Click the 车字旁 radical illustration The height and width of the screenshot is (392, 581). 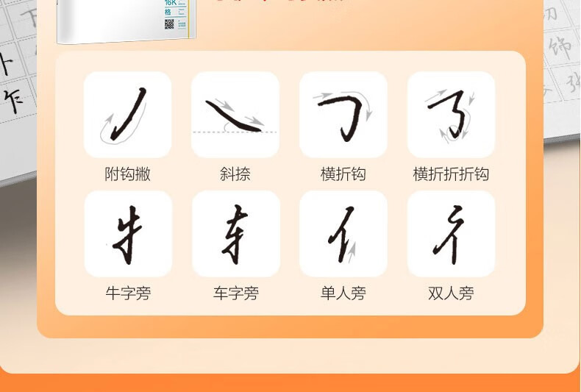click(x=235, y=234)
